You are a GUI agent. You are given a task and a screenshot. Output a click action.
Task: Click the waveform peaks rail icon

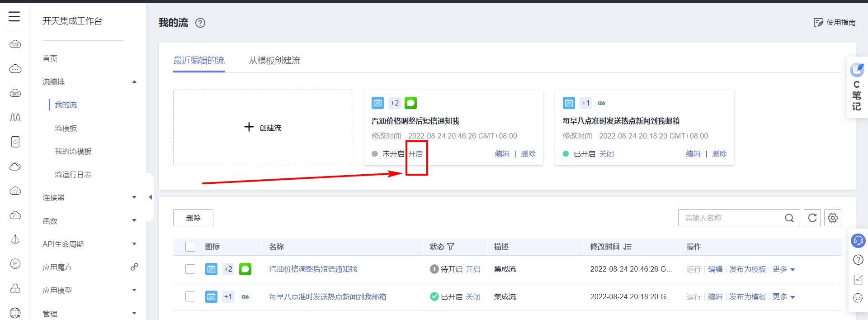click(x=15, y=118)
